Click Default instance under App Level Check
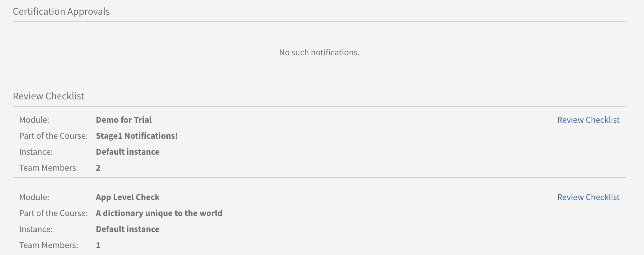Image resolution: width=644 pixels, height=255 pixels. (127, 229)
